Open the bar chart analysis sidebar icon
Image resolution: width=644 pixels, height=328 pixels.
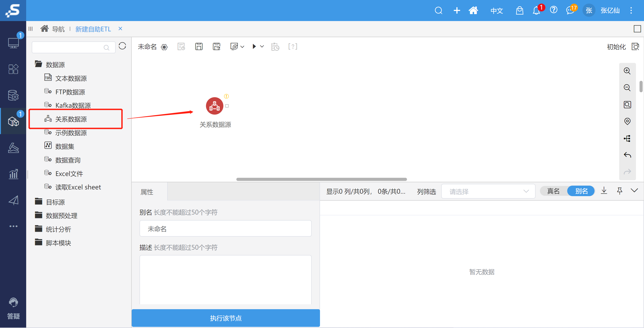[x=13, y=174]
